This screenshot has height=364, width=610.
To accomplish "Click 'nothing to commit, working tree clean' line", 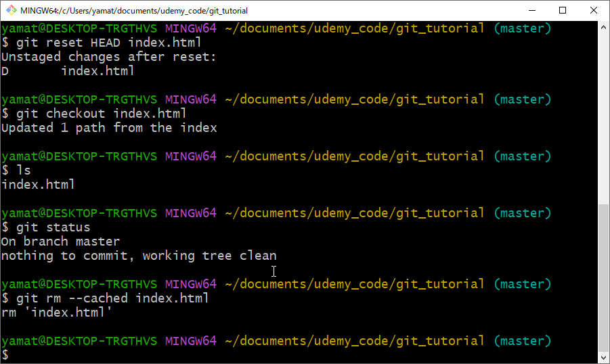I will tap(139, 256).
